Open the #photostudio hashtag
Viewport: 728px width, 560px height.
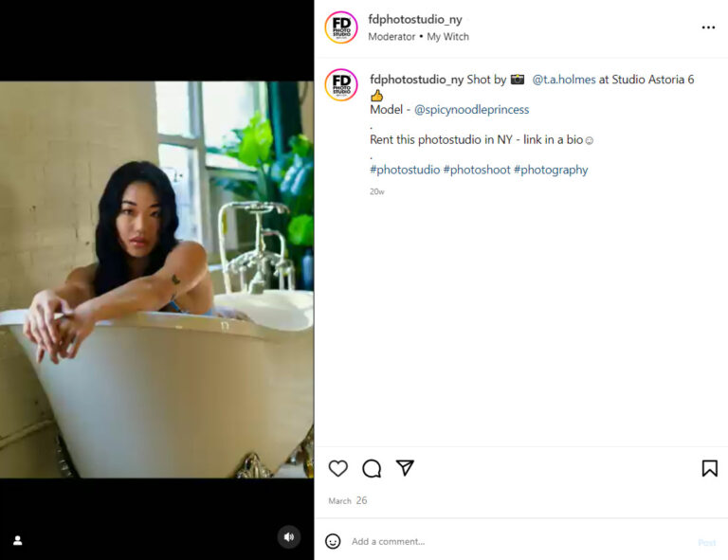405,170
